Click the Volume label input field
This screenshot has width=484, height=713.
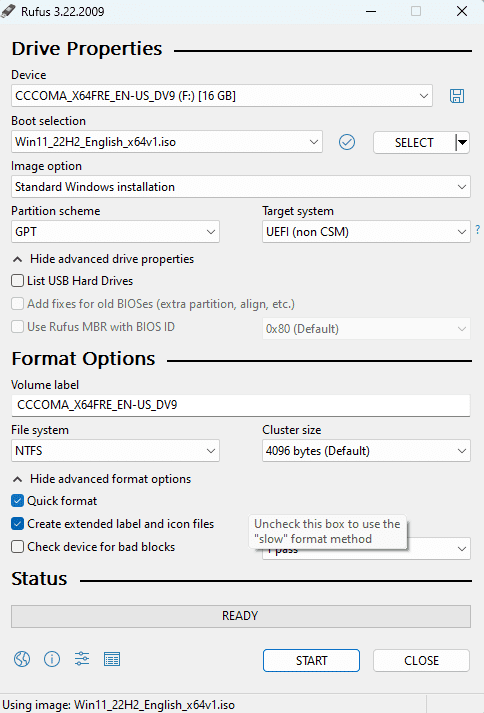tap(241, 405)
